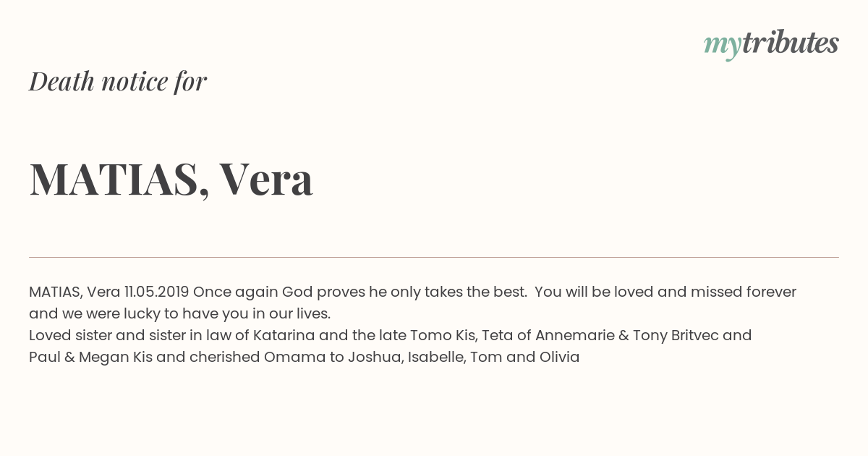This screenshot has width=868, height=456.
Task: Click the horizontal divider line under the title
Action: (x=434, y=257)
